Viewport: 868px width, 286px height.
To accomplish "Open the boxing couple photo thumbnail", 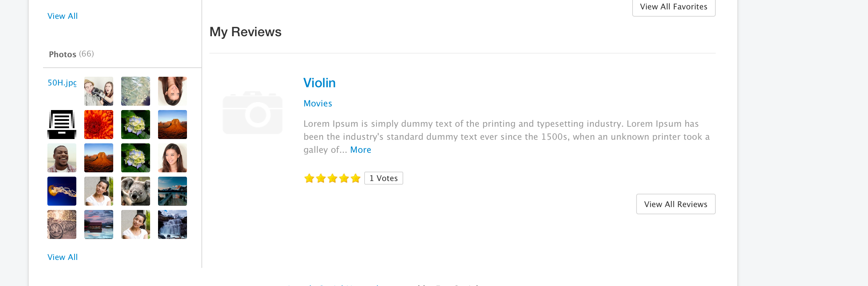I will pyautogui.click(x=99, y=91).
